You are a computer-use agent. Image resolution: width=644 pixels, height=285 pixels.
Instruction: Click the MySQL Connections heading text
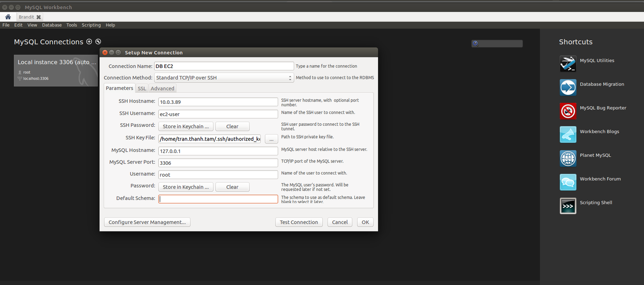48,42
